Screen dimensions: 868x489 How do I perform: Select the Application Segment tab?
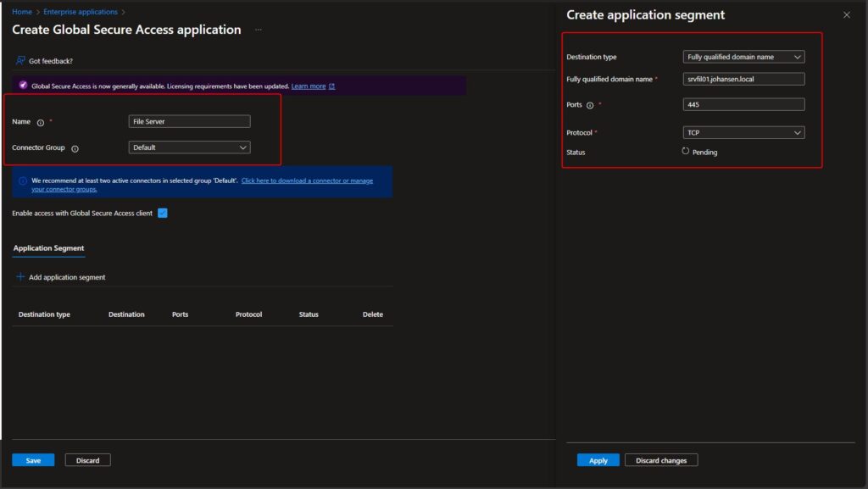tap(48, 248)
